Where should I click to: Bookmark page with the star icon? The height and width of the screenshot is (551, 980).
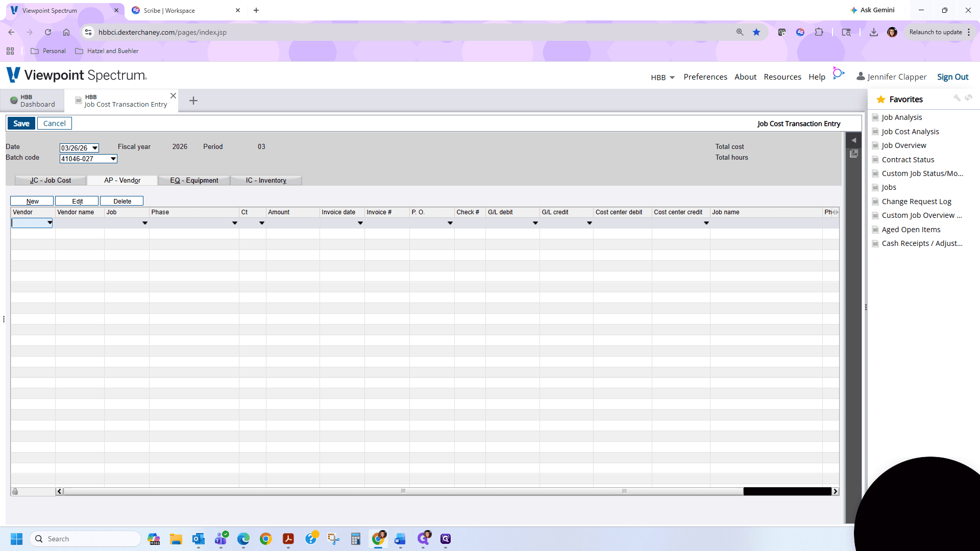point(756,32)
